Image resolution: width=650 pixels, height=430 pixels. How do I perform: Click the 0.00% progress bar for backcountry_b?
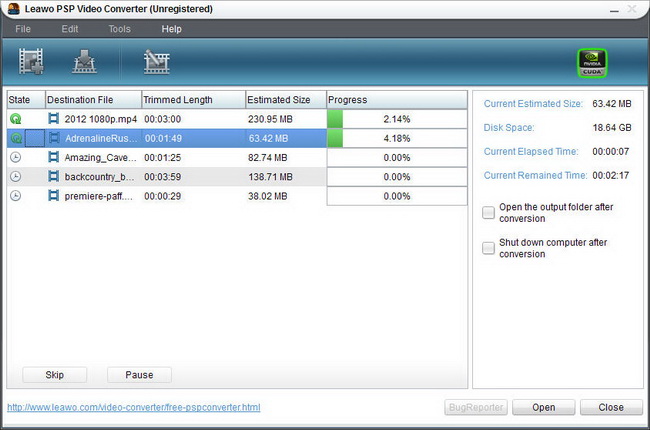397,177
